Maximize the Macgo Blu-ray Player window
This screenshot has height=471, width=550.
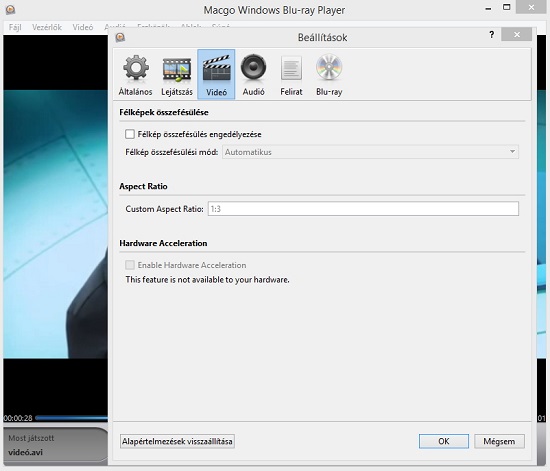pyautogui.click(x=507, y=7)
